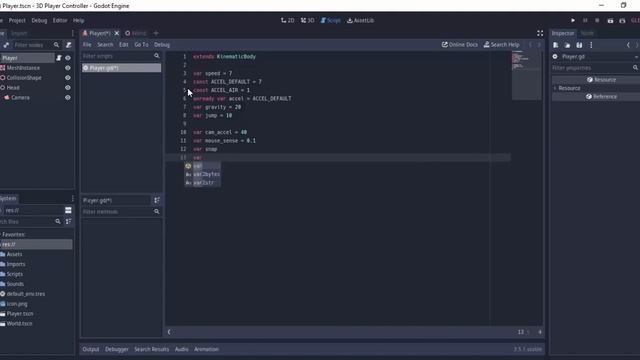
Task: Switch to the 3D workspace
Action: 308,20
